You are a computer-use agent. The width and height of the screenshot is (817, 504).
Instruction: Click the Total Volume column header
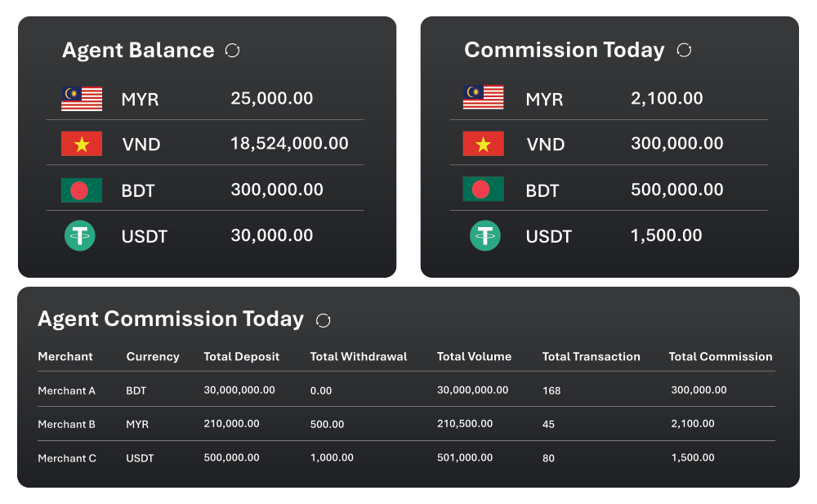tap(474, 356)
